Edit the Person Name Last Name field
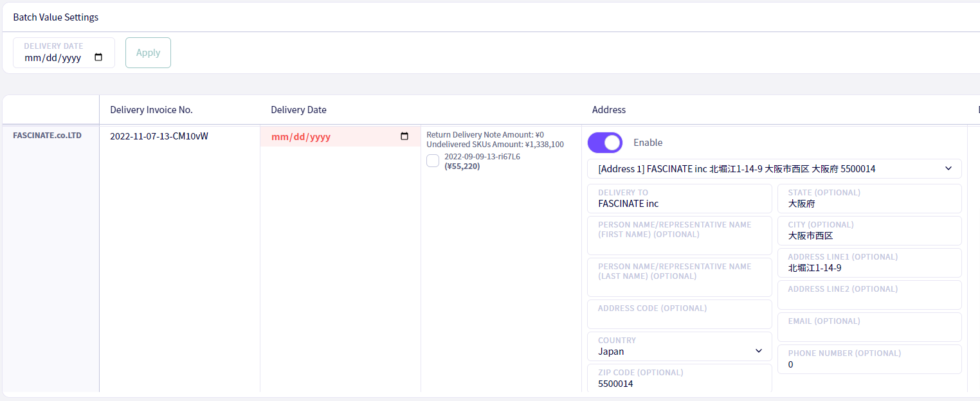 click(680, 278)
